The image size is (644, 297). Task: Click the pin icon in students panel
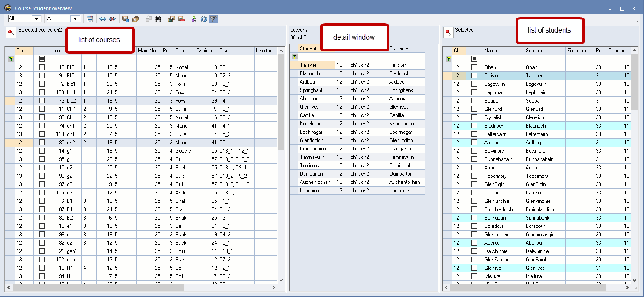click(x=448, y=32)
